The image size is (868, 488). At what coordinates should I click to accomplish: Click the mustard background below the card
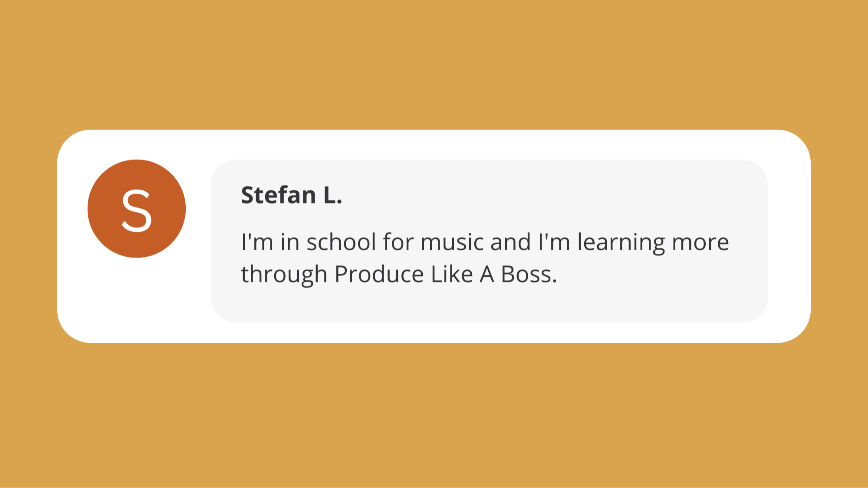[x=434, y=415]
